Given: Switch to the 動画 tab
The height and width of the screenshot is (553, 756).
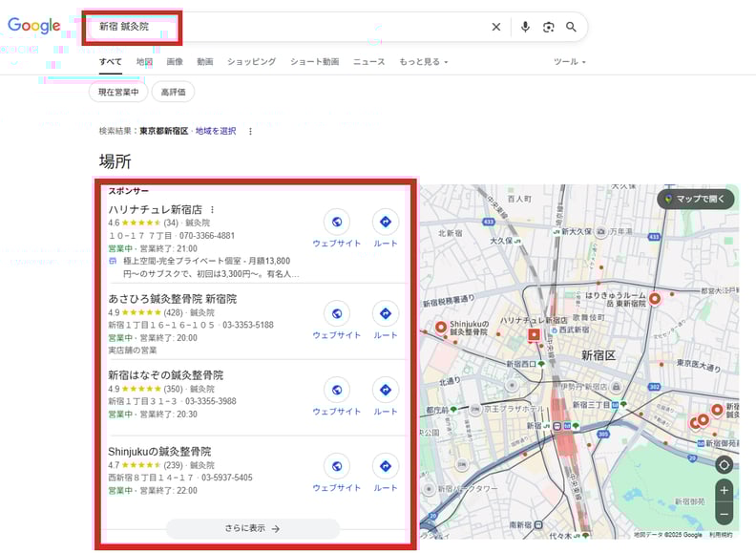Looking at the screenshot, I should tap(205, 62).
